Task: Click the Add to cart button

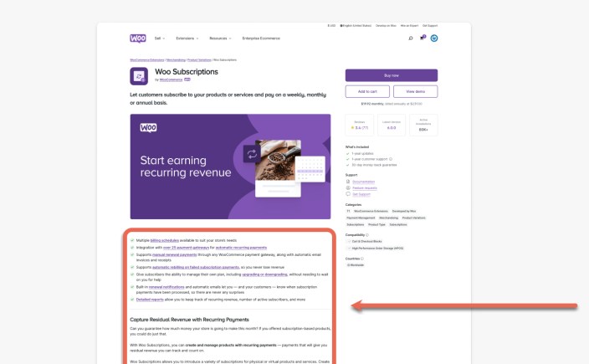Action: (x=367, y=91)
